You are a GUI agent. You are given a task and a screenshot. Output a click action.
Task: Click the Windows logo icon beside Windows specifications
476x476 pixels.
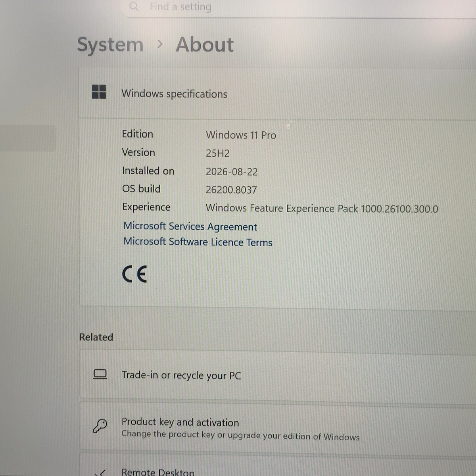pyautogui.click(x=99, y=92)
